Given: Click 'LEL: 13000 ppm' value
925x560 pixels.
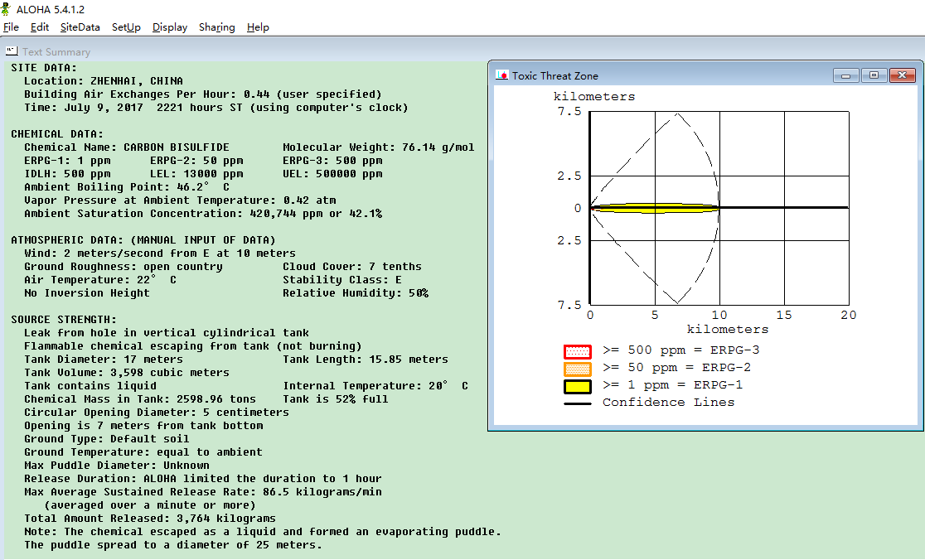Looking at the screenshot, I should pyautogui.click(x=196, y=174).
